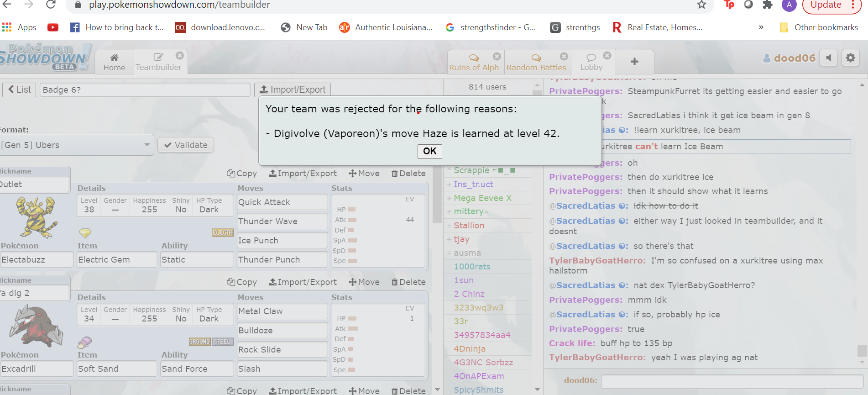Dismiss the rejection dialog with OK
This screenshot has width=868, height=395.
pyautogui.click(x=429, y=151)
